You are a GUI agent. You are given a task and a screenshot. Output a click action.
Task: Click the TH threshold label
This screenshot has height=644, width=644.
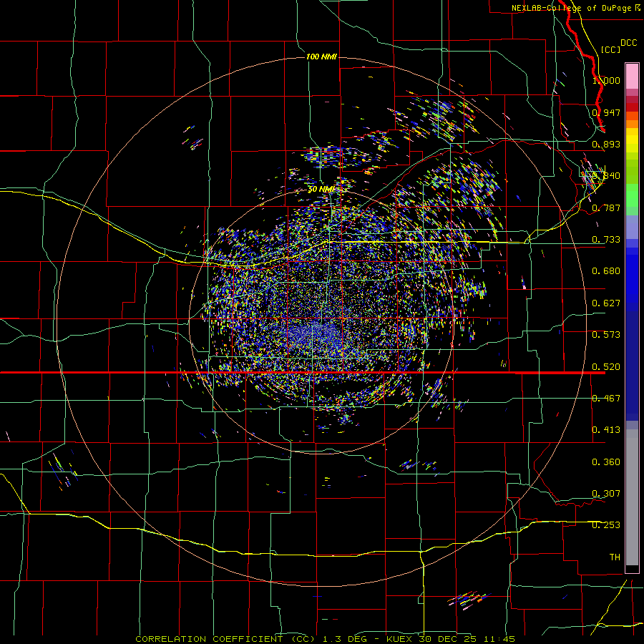coord(615,557)
